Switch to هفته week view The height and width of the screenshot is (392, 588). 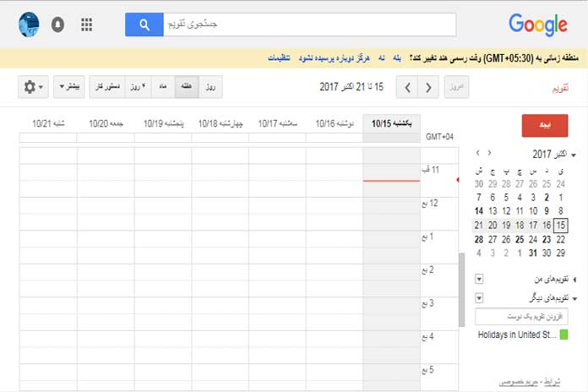(187, 87)
